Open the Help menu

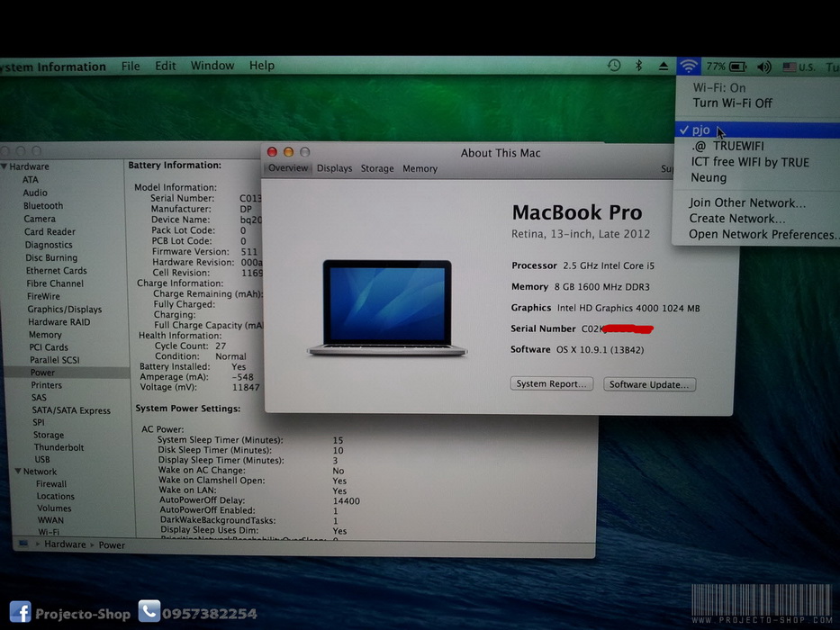pos(261,66)
